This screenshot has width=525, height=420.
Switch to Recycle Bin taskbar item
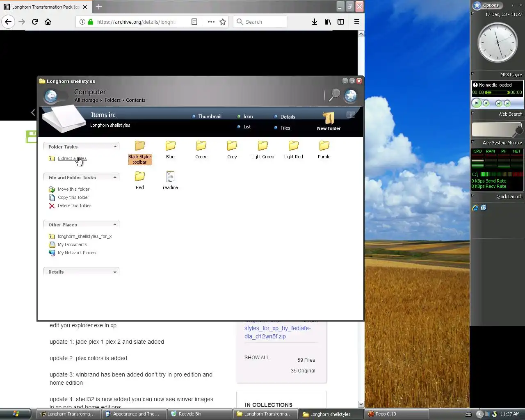point(200,414)
